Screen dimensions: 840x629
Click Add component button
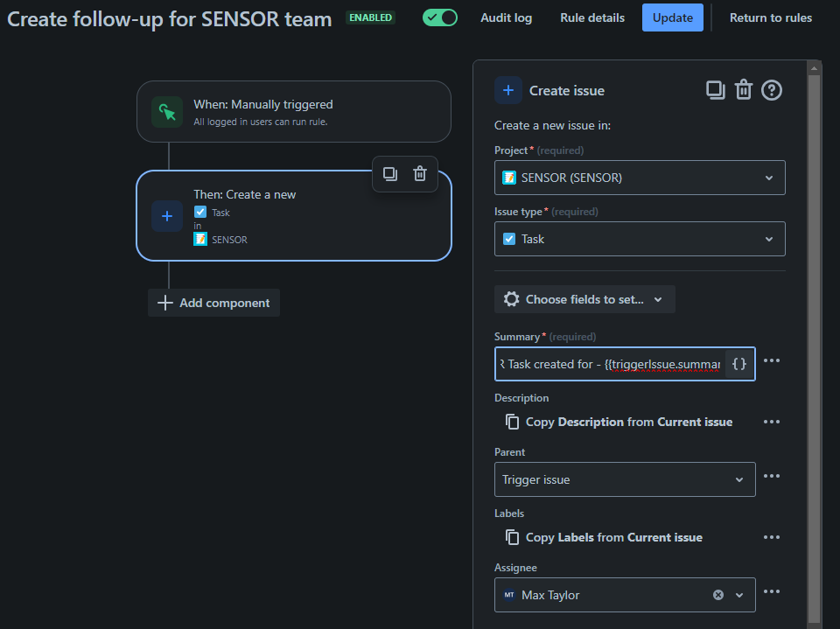coord(213,303)
